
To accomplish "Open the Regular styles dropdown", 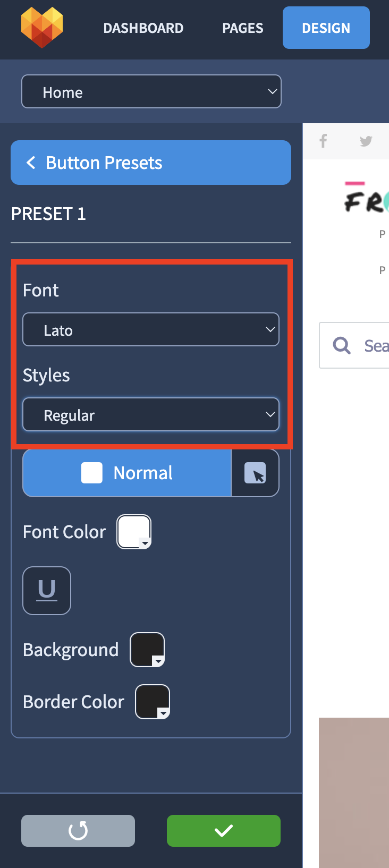I will (151, 415).
